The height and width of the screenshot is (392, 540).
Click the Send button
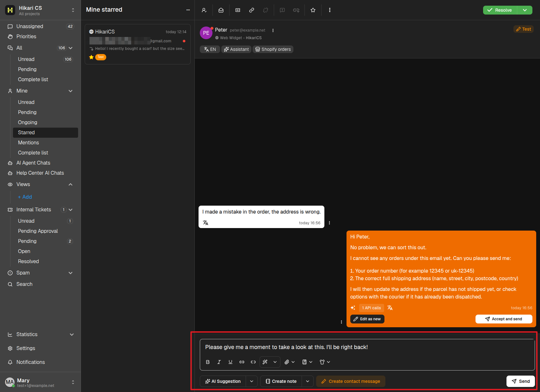pyautogui.click(x=521, y=381)
